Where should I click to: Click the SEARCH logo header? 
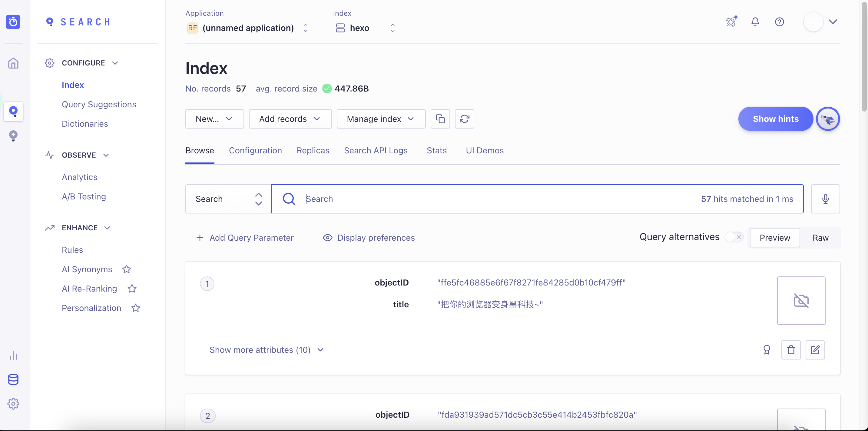tap(78, 22)
